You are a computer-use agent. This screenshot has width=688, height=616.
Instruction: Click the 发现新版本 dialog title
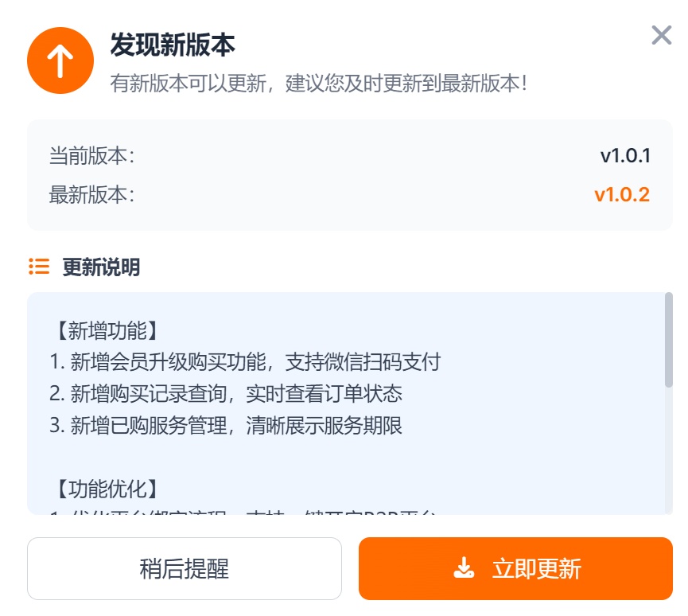pos(173,45)
